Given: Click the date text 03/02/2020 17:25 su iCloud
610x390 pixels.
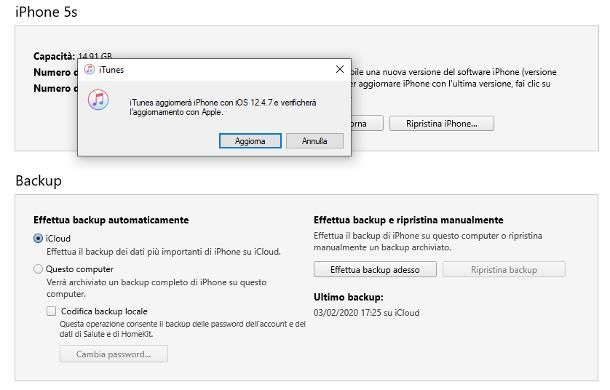Looking at the screenshot, I should [x=366, y=313].
